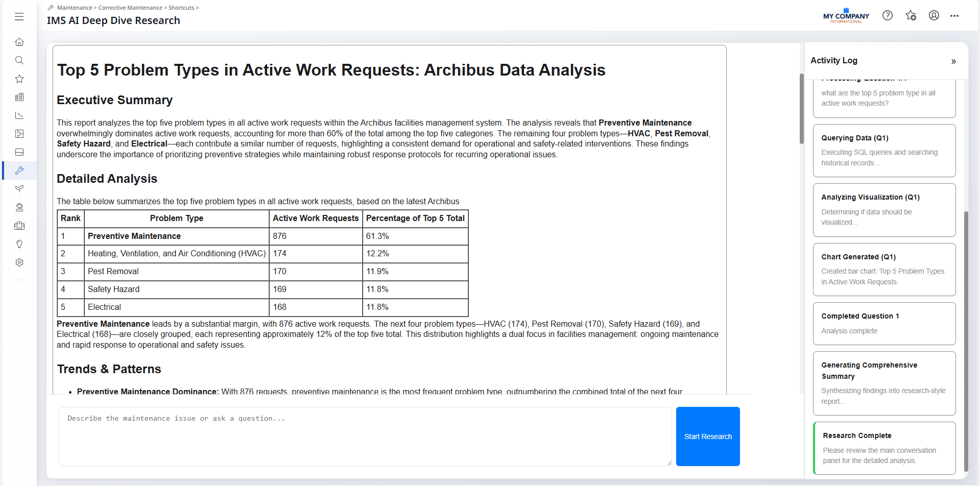This screenshot has width=980, height=486.
Task: Click the maintenance issue question text box
Action: [x=365, y=436]
